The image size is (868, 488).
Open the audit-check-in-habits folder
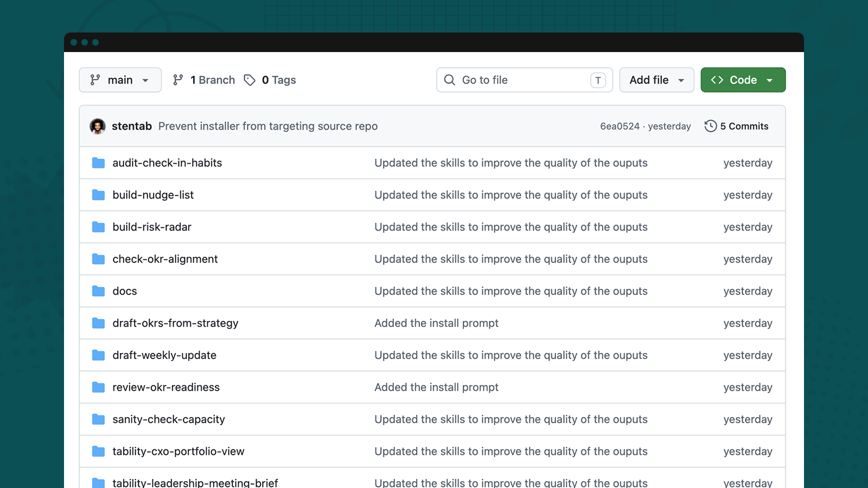pyautogui.click(x=167, y=163)
